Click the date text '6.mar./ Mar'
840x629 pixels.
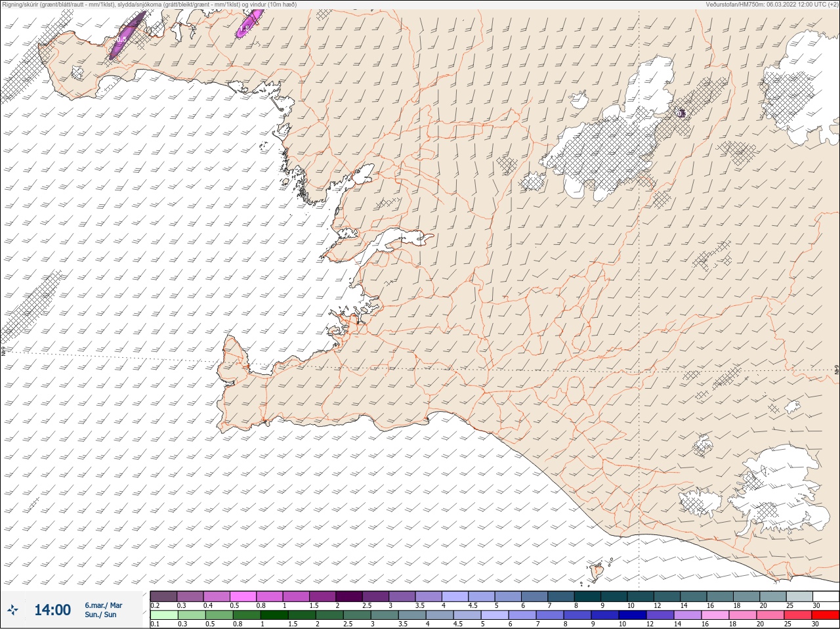point(103,605)
